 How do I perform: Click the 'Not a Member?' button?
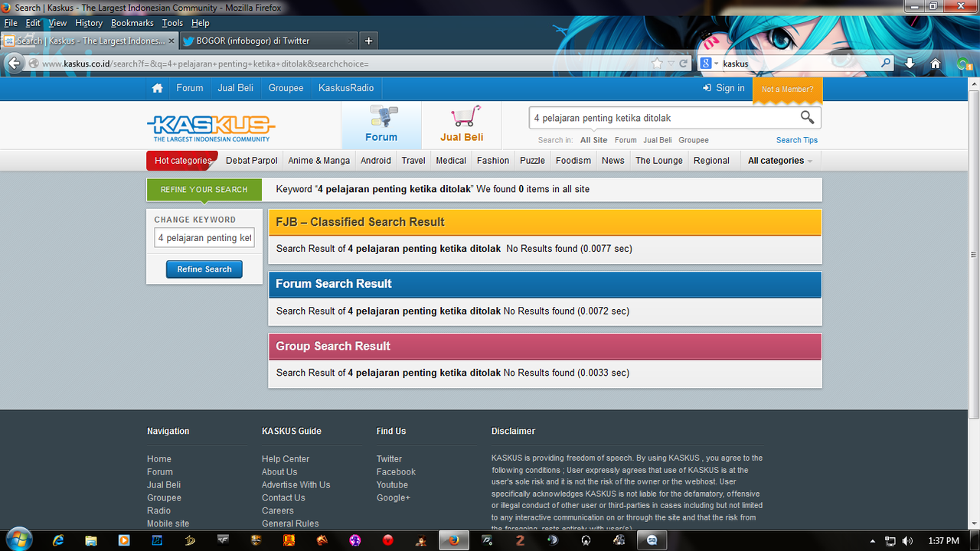tap(788, 89)
